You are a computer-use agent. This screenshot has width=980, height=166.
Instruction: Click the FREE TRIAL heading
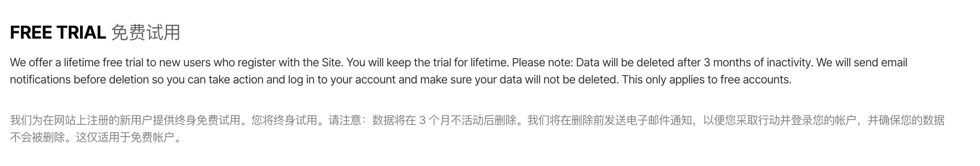pos(58,33)
